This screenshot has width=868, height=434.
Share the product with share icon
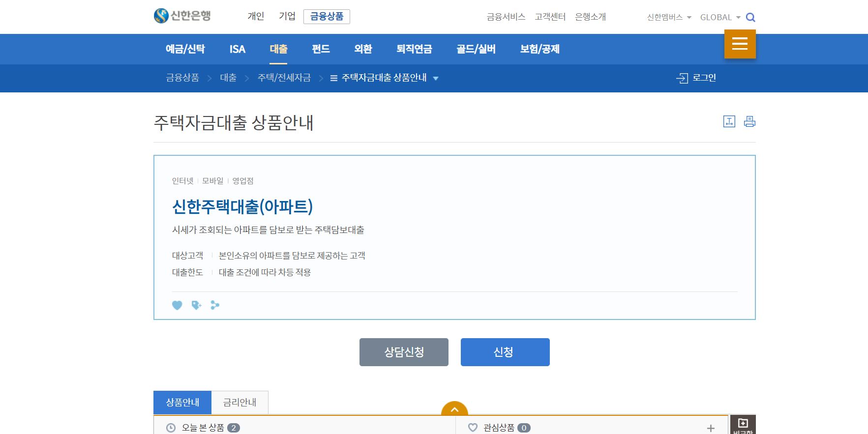pos(215,305)
